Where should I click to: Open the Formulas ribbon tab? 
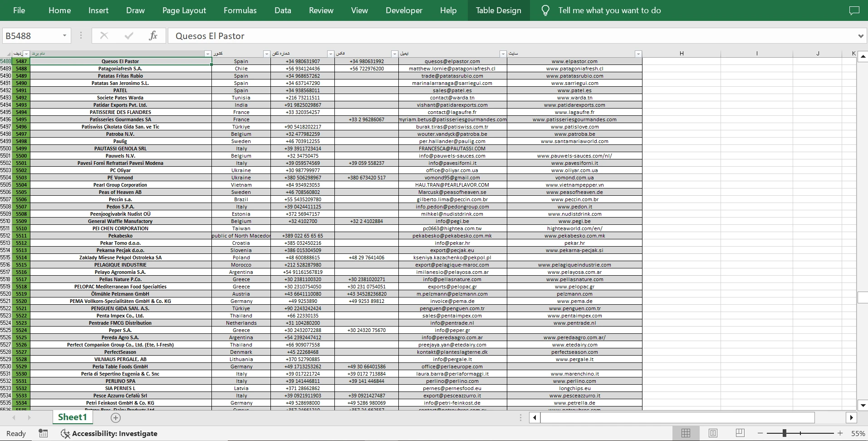[x=240, y=10]
